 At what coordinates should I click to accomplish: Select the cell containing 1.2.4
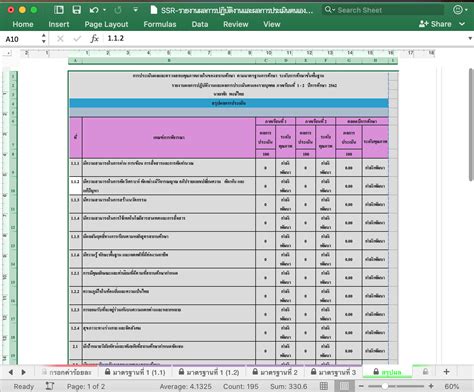(76, 332)
